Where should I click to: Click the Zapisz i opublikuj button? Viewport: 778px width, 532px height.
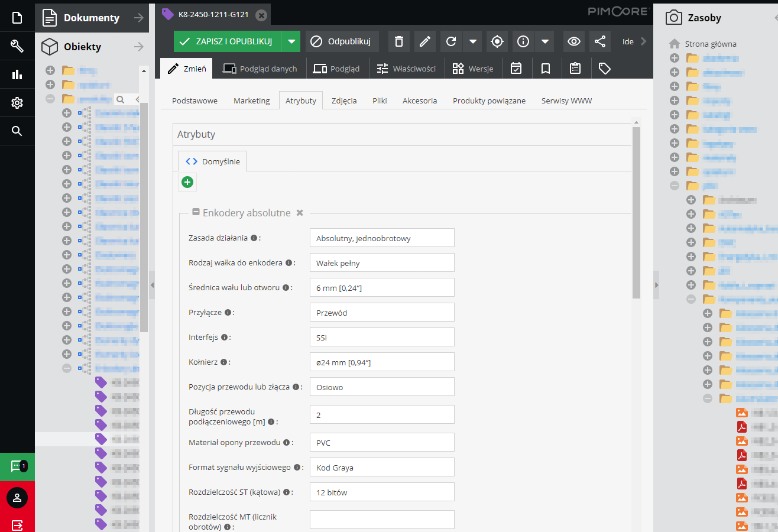[x=228, y=41]
